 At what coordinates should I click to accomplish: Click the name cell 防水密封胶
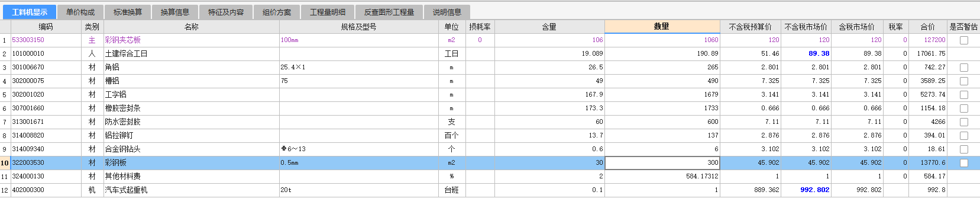(x=192, y=122)
